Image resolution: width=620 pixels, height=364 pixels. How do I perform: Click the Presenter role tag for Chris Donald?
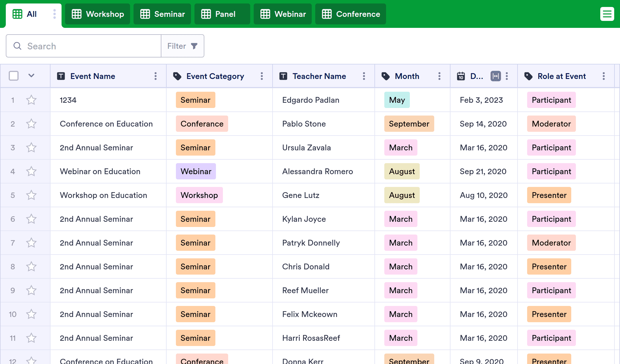(549, 266)
